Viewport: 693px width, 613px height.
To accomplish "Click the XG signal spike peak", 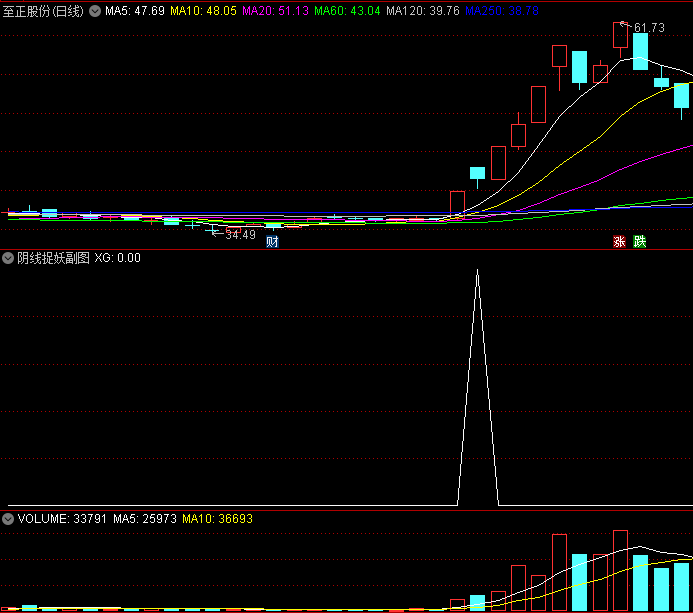I will pos(478,270).
